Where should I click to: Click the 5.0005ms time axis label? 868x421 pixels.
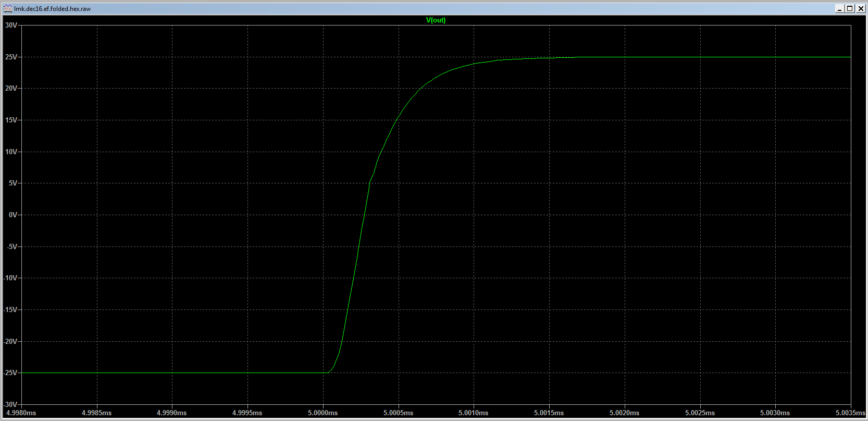[399, 413]
